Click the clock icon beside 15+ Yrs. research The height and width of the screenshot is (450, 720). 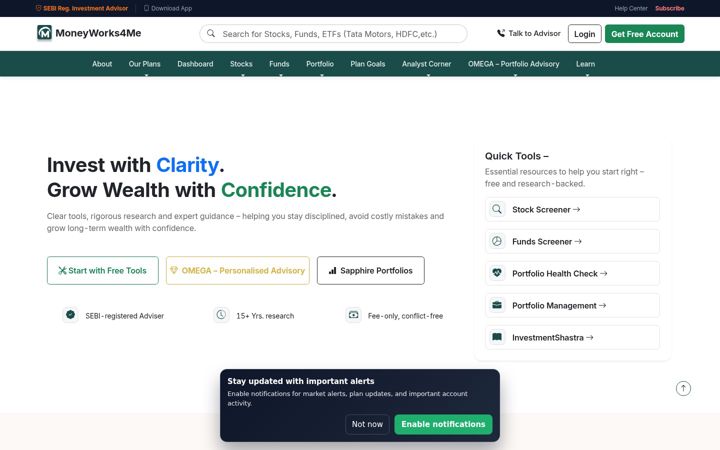(x=221, y=315)
